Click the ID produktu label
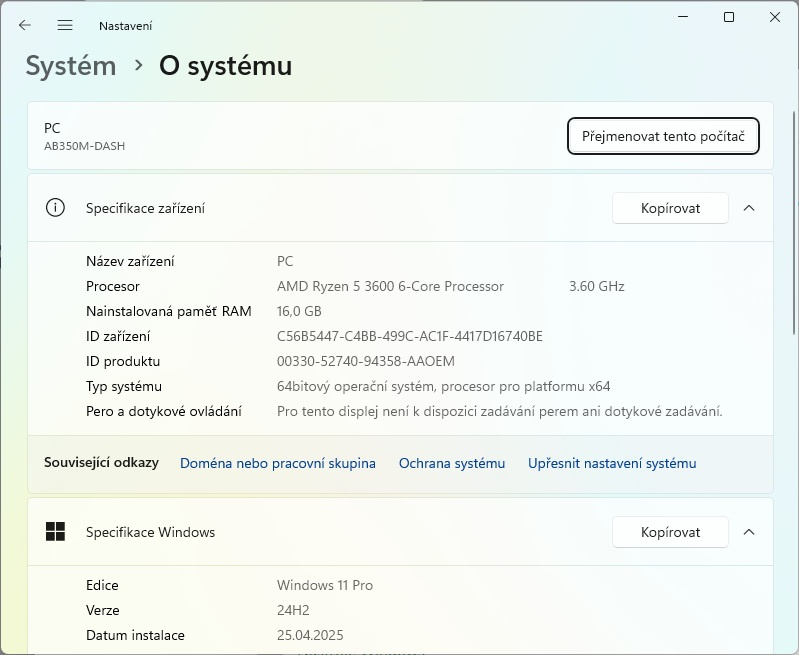Image resolution: width=799 pixels, height=655 pixels. click(123, 361)
